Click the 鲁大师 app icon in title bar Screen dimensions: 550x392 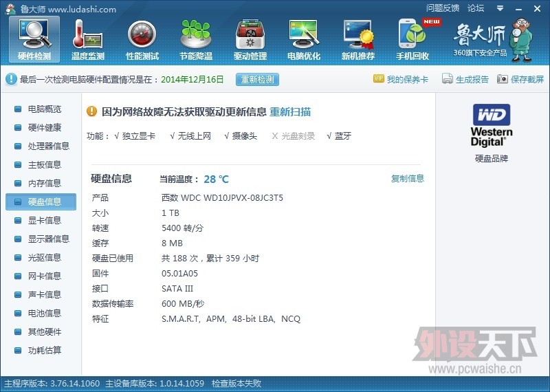tap(10, 9)
